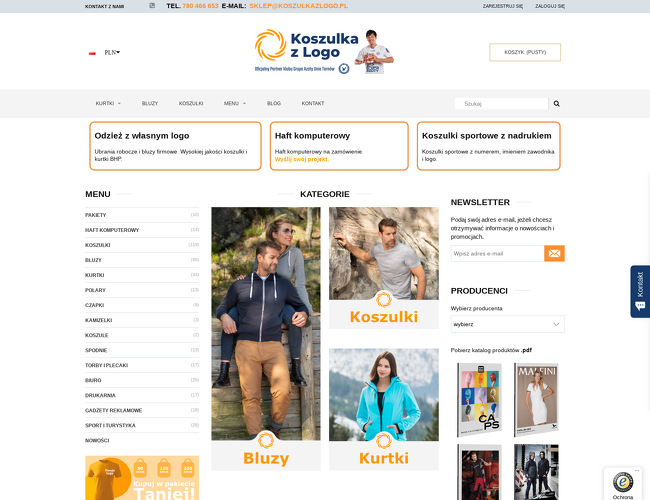Open the Kontakt chat side tab
Screen dimensions: 650x500
tap(640, 291)
